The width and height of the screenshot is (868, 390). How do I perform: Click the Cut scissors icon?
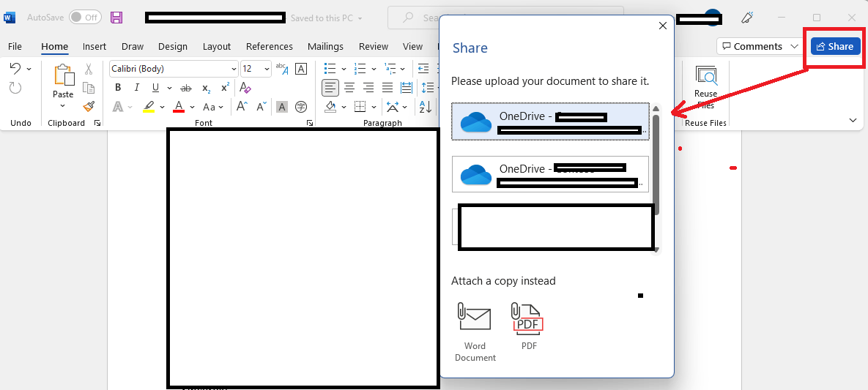pyautogui.click(x=89, y=70)
